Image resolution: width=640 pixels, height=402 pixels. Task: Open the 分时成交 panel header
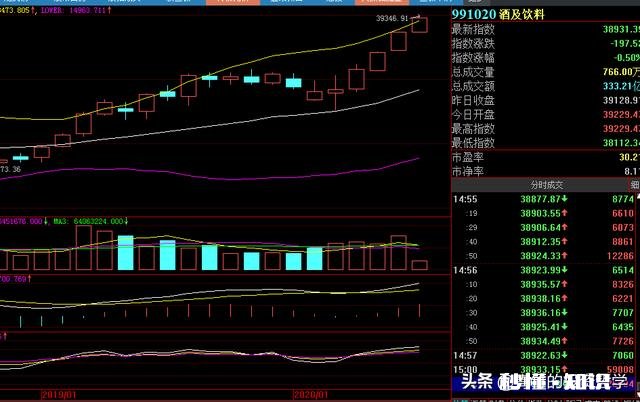click(547, 185)
